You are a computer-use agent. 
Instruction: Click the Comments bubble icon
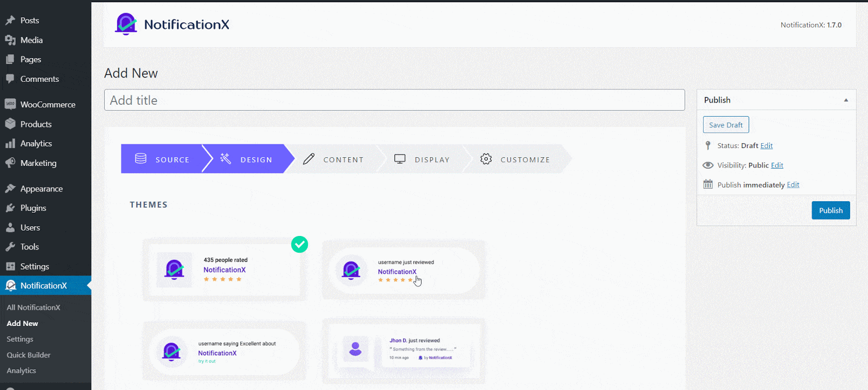pos(10,79)
